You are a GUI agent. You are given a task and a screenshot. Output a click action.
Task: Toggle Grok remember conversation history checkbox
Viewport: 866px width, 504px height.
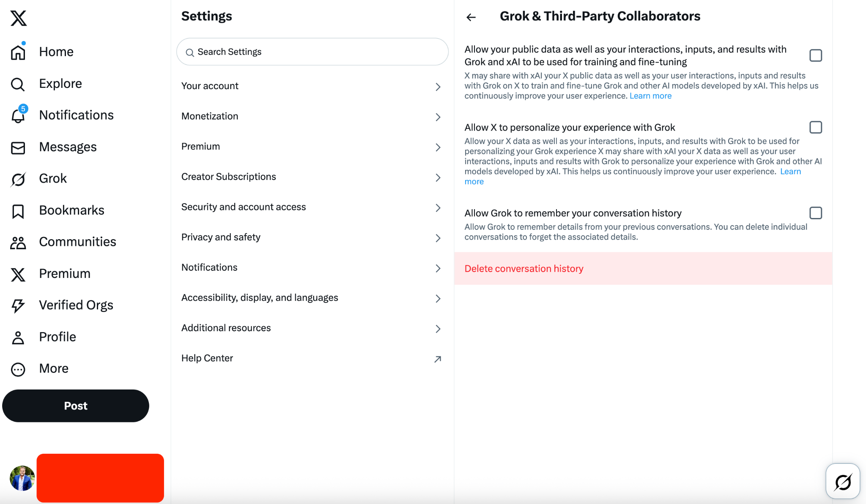[815, 213]
